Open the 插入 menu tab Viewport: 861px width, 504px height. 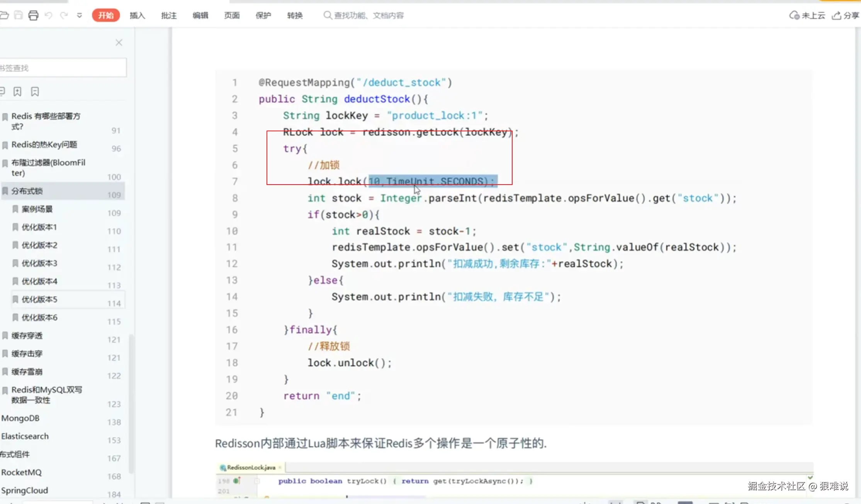pyautogui.click(x=137, y=15)
